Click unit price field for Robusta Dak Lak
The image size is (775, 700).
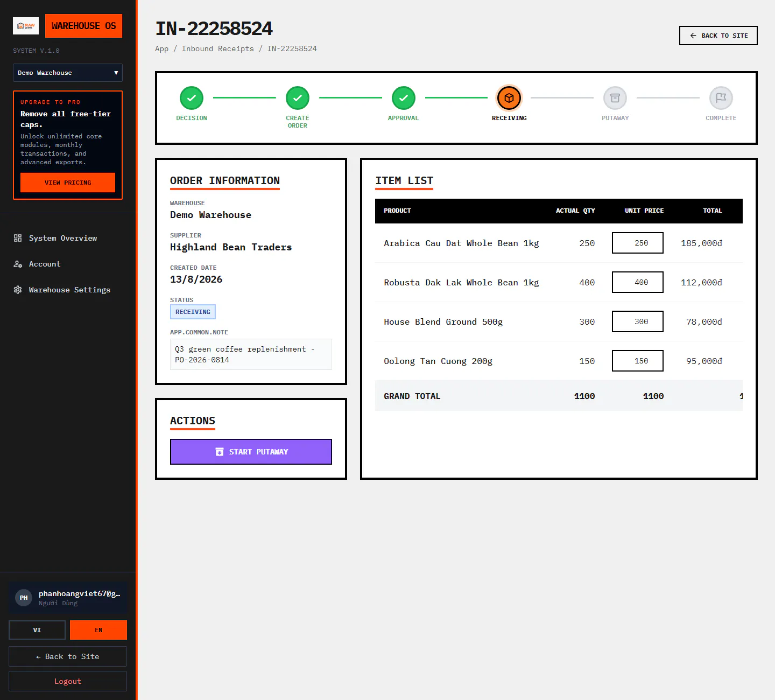point(638,282)
